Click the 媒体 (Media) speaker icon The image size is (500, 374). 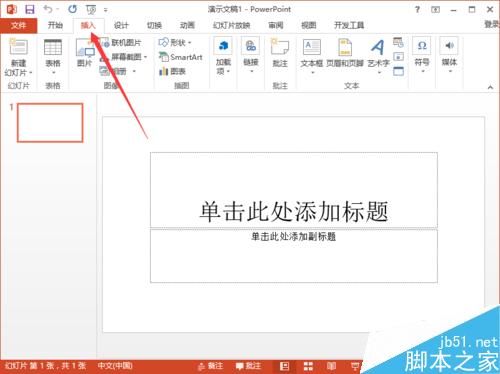coord(449,46)
